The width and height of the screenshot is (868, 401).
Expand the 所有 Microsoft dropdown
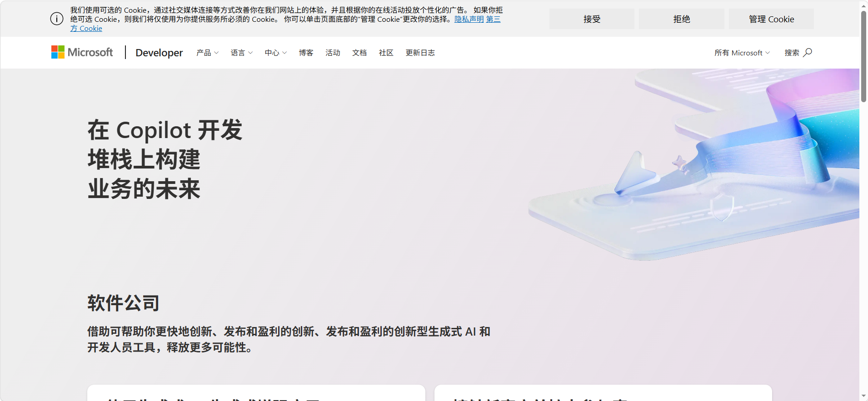742,53
